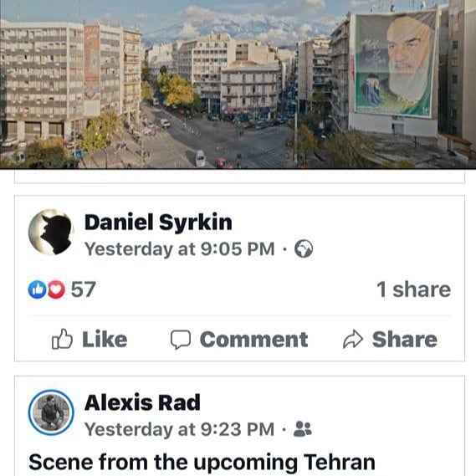Open the Daniel Syrkin name link
Viewport: 476px width, 476px height.
pyautogui.click(x=158, y=223)
